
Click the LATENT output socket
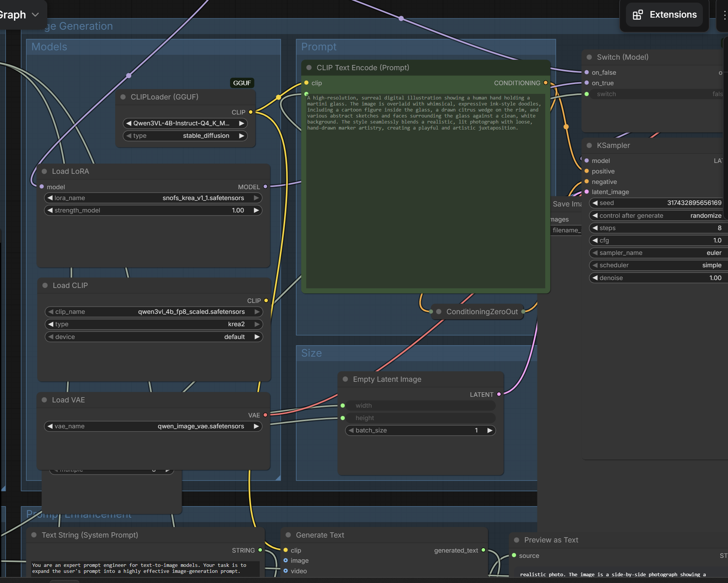click(499, 394)
